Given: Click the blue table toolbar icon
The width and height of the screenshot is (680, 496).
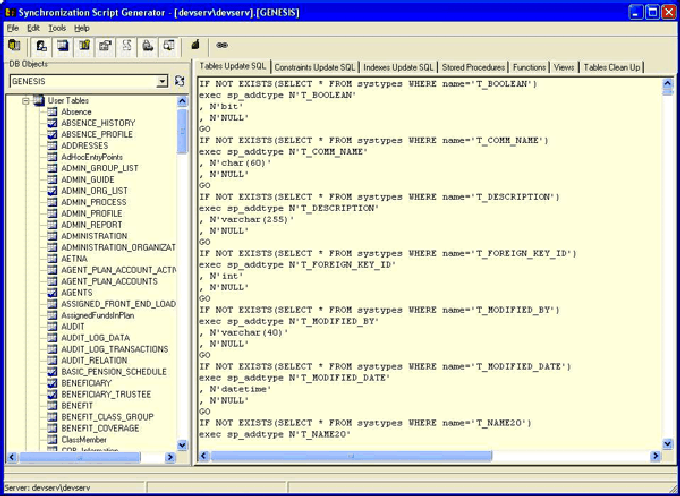Looking at the screenshot, I should click(x=63, y=45).
